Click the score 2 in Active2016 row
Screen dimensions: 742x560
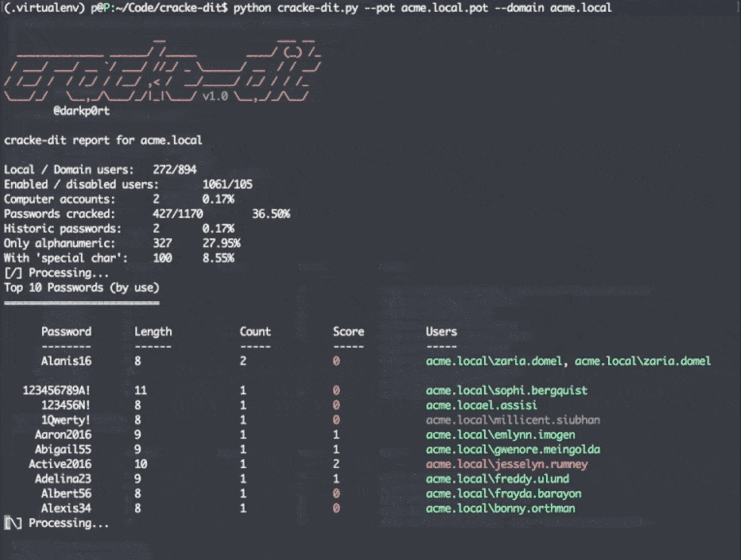tap(336, 464)
